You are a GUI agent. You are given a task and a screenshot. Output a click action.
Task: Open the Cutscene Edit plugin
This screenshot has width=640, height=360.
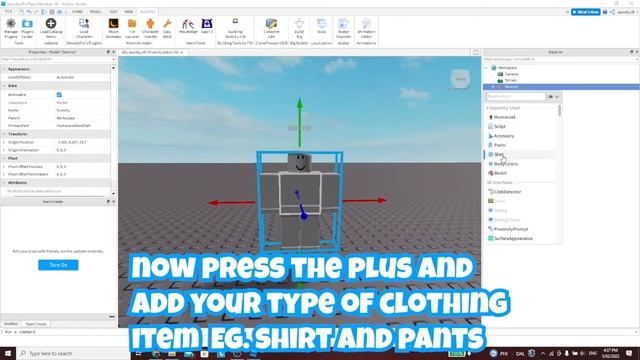(x=271, y=28)
